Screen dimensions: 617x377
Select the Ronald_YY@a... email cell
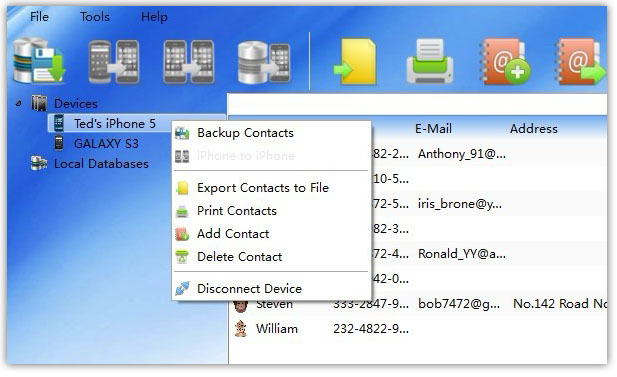tap(462, 254)
